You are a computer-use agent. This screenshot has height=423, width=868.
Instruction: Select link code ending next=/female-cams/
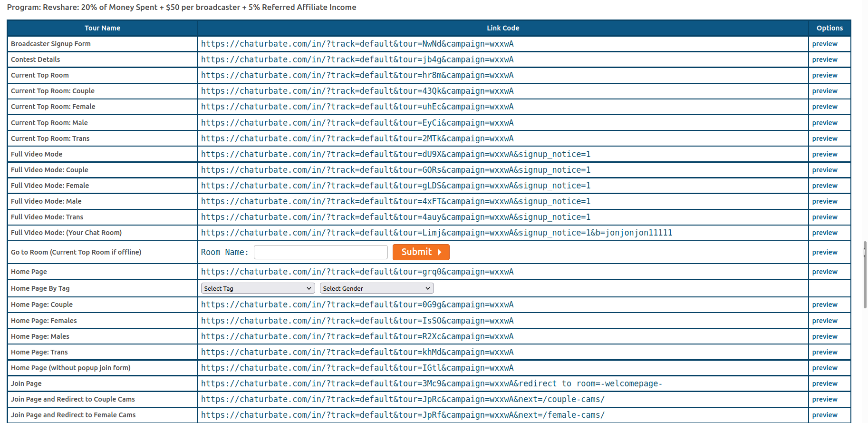(403, 415)
